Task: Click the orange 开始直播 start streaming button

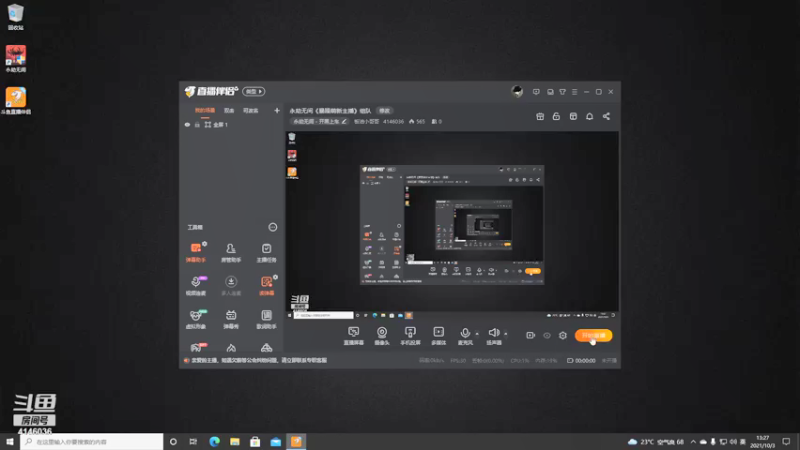Action: point(593,335)
